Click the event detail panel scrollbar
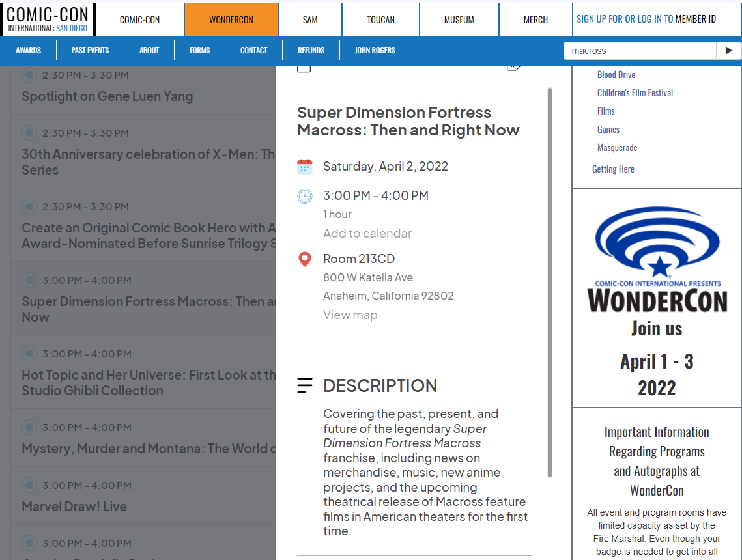742x560 pixels. pyautogui.click(x=549, y=283)
